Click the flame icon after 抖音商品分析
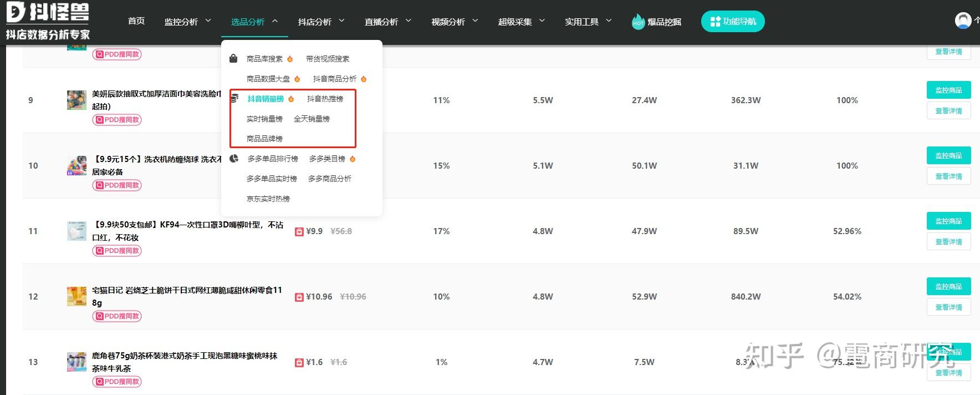Screen dimensions: 980x395 pos(364,79)
